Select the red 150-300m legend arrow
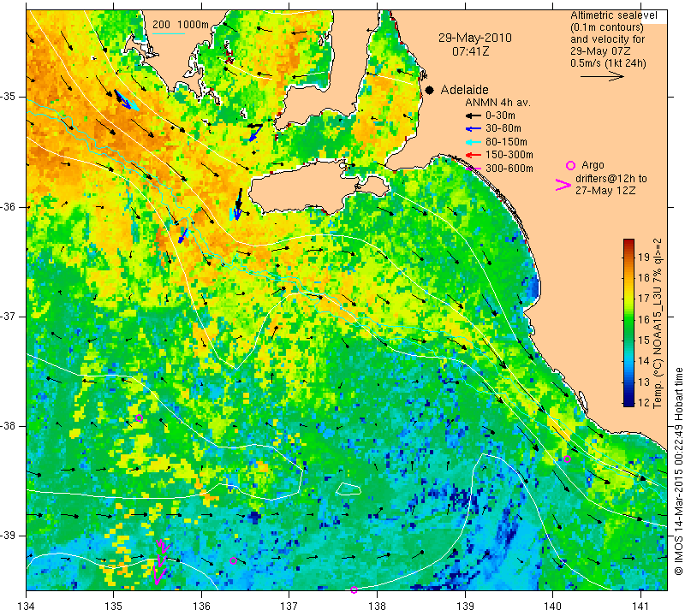The height and width of the screenshot is (616, 685). (474, 155)
